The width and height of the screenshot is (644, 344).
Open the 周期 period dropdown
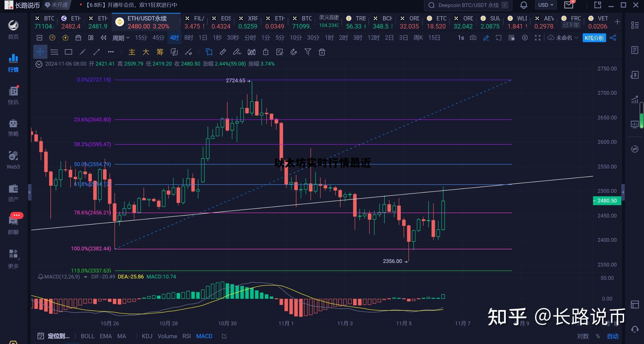click(121, 38)
